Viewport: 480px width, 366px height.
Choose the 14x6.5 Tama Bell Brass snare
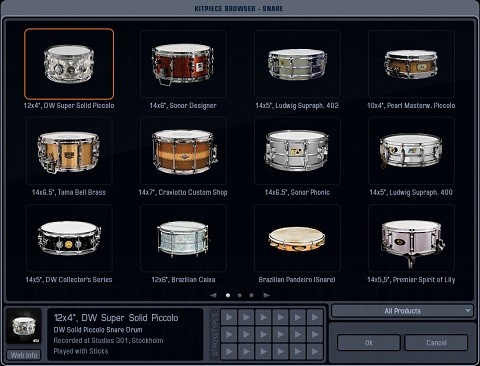[69, 151]
